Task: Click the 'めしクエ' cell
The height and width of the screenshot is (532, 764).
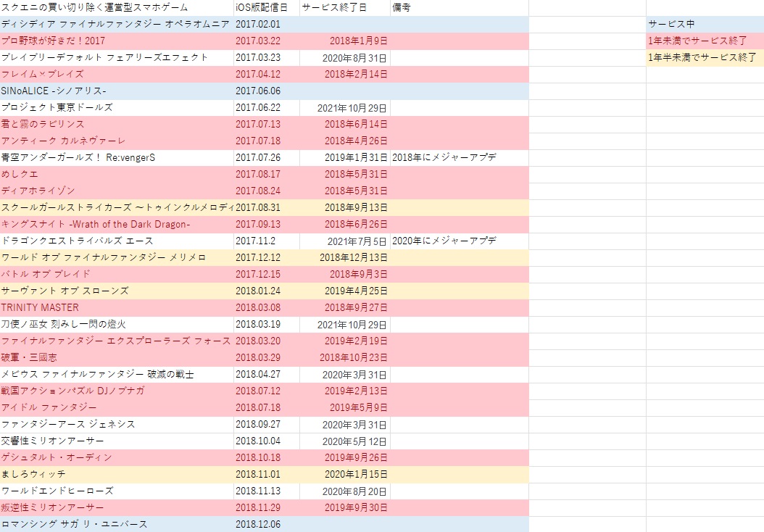Action: point(117,174)
